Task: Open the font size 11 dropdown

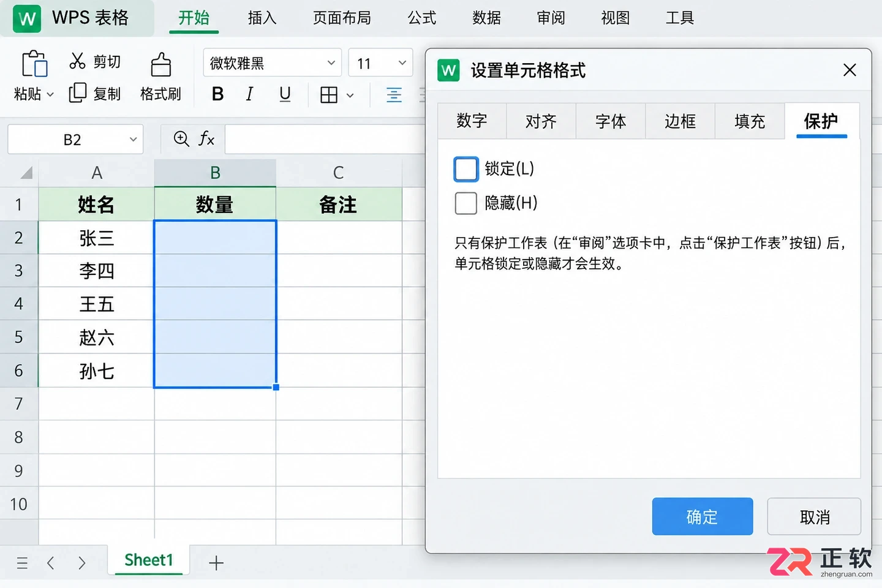Action: 402,62
